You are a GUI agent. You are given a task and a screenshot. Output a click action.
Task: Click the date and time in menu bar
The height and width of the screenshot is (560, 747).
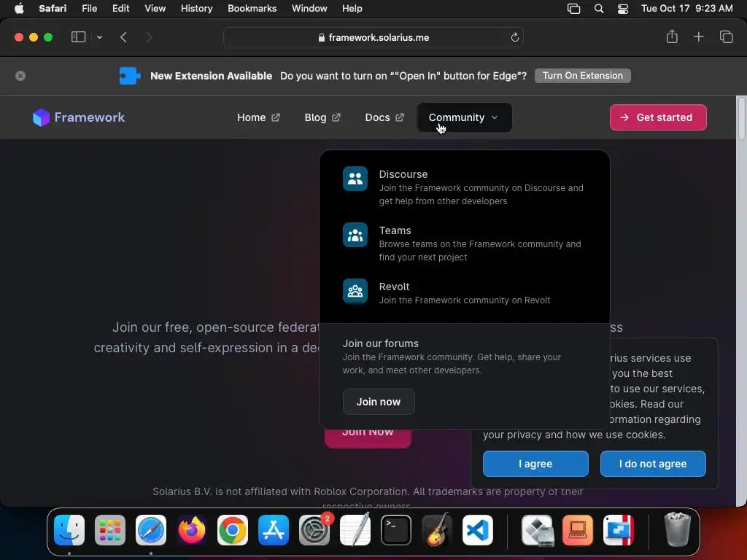686,9
